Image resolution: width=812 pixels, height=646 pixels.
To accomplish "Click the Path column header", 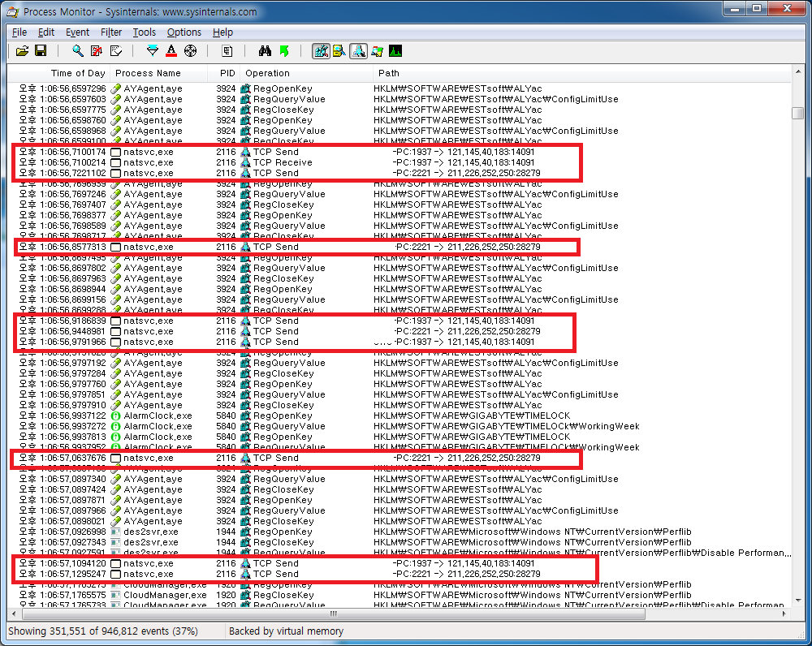I will pyautogui.click(x=582, y=73).
